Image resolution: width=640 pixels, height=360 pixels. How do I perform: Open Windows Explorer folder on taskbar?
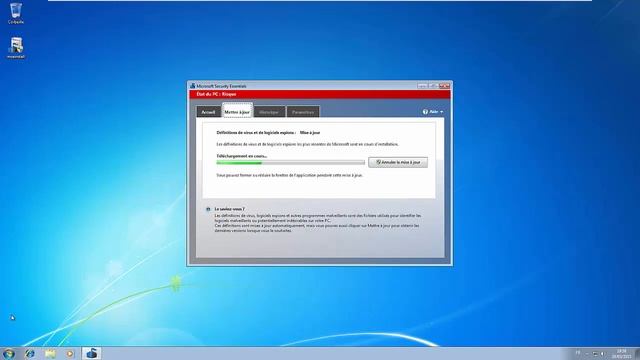tap(50, 353)
